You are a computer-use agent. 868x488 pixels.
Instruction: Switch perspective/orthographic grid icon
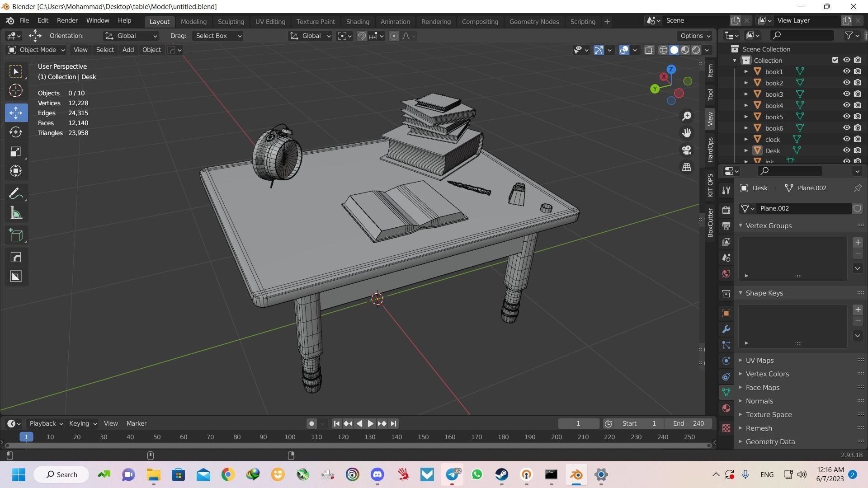pos(687,167)
